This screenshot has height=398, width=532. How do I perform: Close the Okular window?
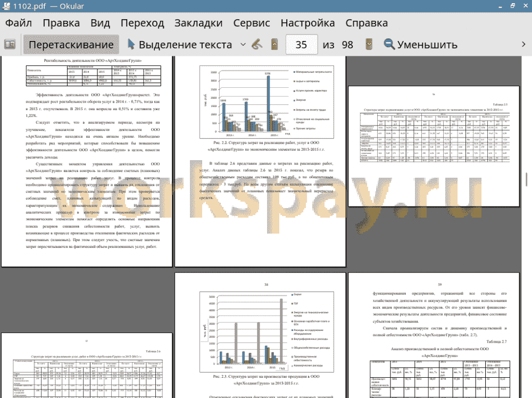(525, 6)
